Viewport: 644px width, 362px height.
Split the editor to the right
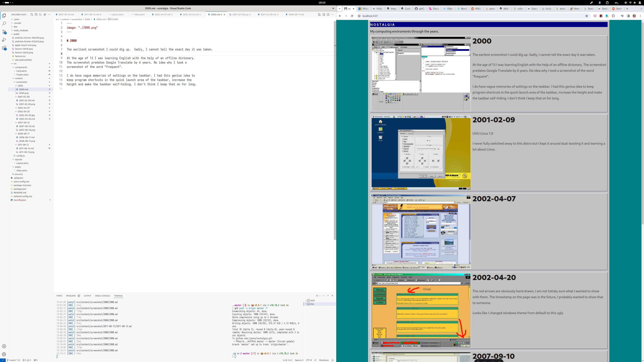coord(328,14)
